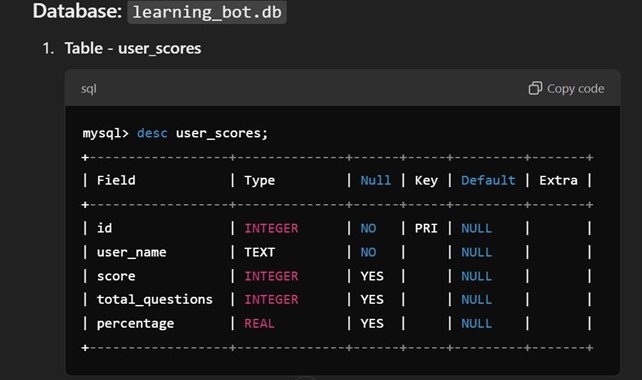Click INTEGER type in the total_questions row
This screenshot has width=642, height=380.
coord(271,299)
